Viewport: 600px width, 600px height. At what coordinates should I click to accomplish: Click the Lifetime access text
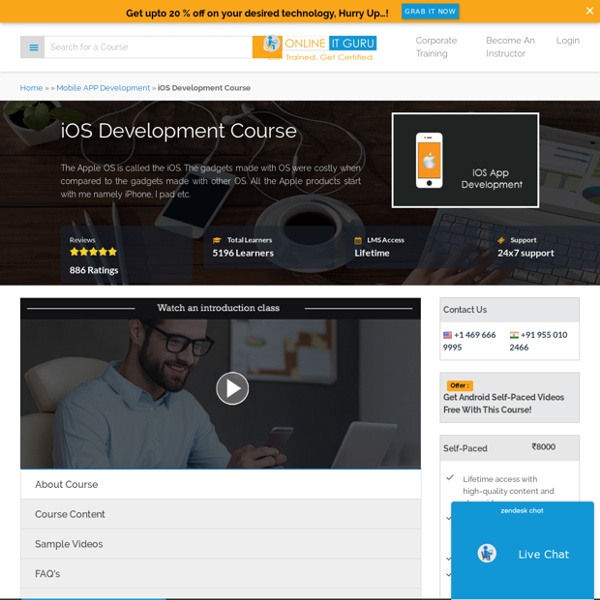point(372,253)
